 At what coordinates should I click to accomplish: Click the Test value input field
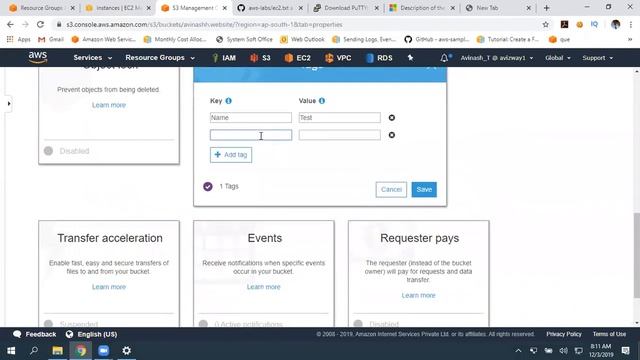click(x=340, y=118)
